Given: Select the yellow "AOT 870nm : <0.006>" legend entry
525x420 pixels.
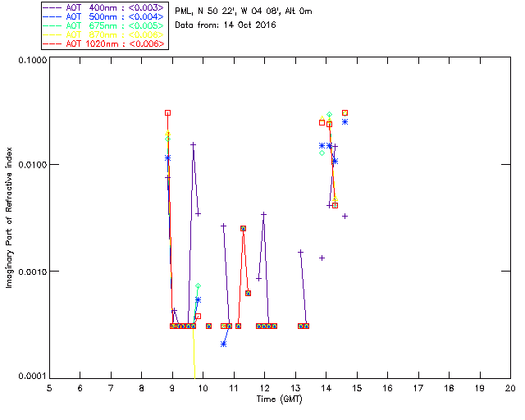Looking at the screenshot, I should (103, 34).
